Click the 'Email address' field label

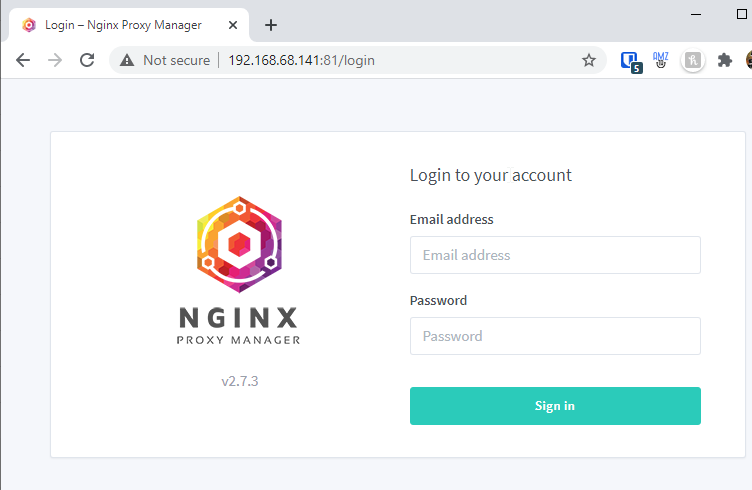(451, 220)
